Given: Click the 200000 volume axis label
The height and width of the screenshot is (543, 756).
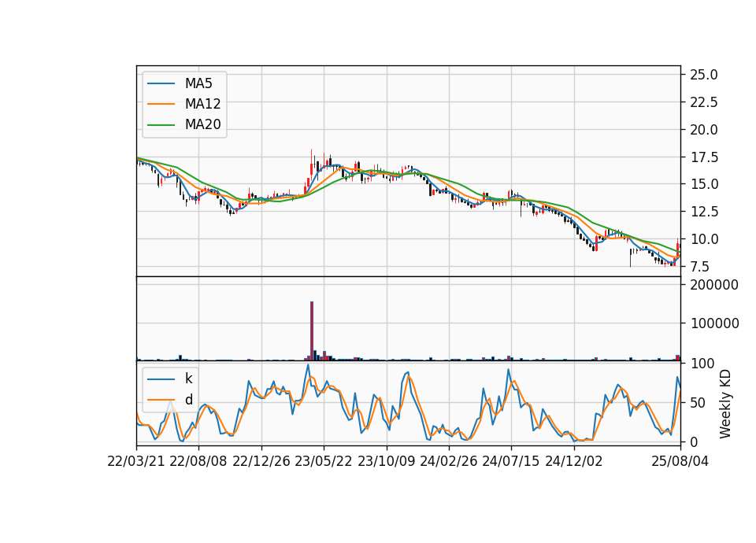Looking at the screenshot, I should pos(714,285).
